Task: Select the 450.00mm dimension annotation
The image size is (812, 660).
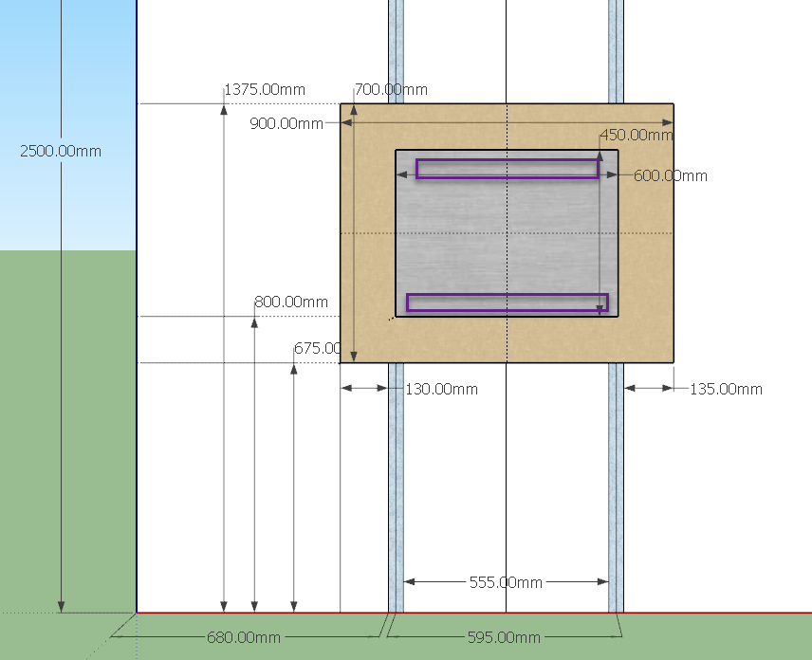Action: pos(637,136)
